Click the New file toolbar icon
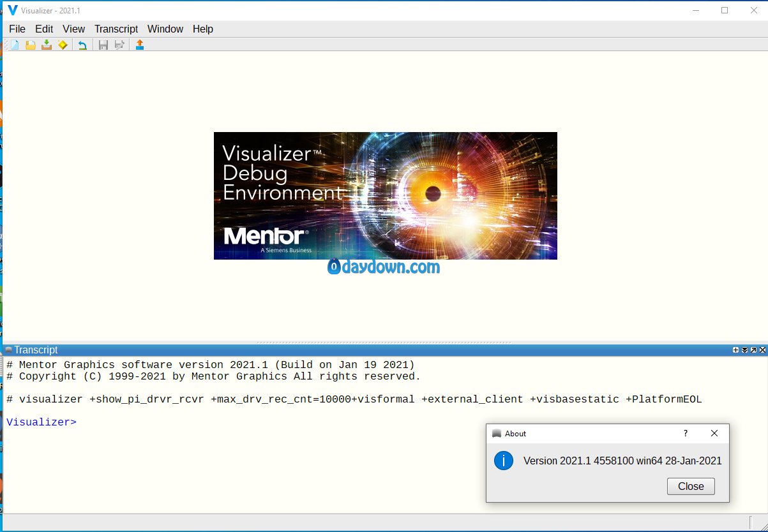This screenshot has height=532, width=768. [x=15, y=45]
